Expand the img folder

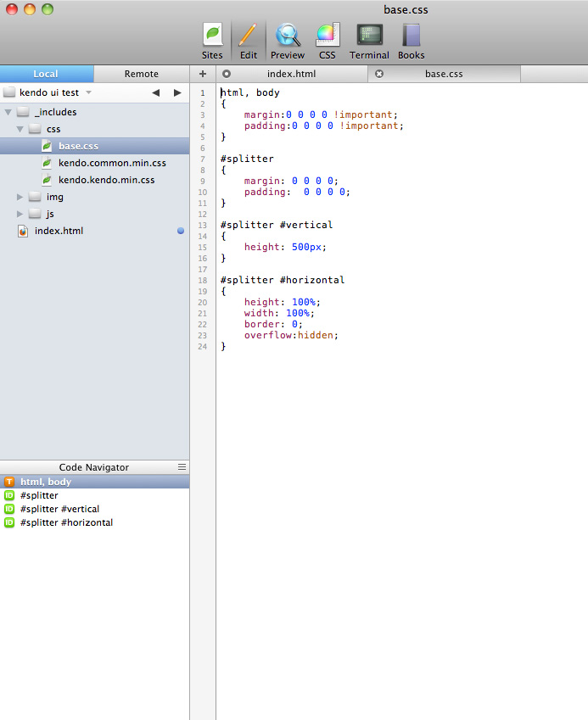click(x=20, y=197)
